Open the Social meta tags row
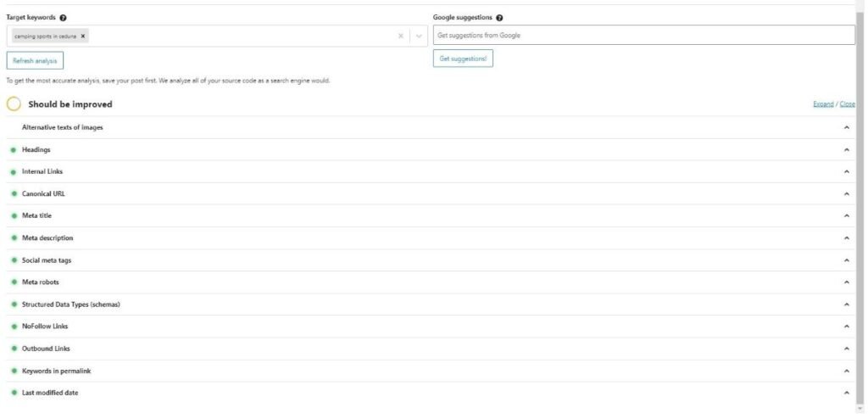This screenshot has width=868, height=419. (47, 260)
